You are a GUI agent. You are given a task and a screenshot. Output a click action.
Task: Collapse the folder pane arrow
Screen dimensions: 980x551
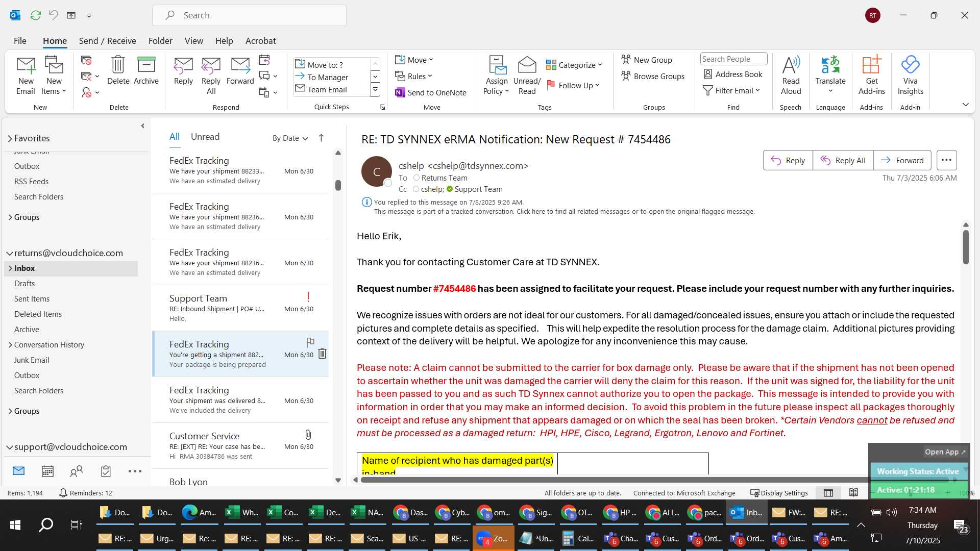point(142,126)
